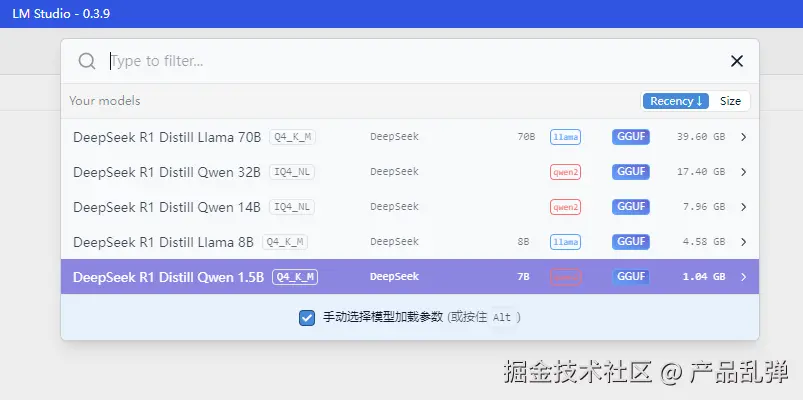Sort models by Recency

[675, 101]
